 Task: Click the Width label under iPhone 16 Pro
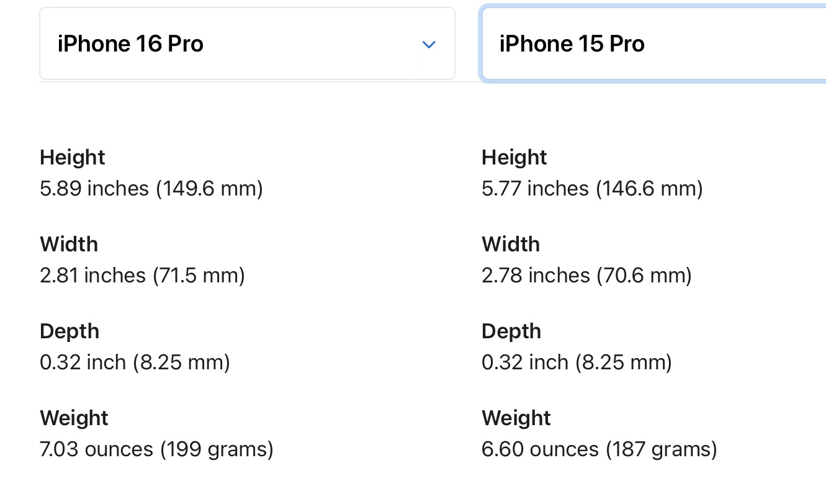[x=69, y=245]
